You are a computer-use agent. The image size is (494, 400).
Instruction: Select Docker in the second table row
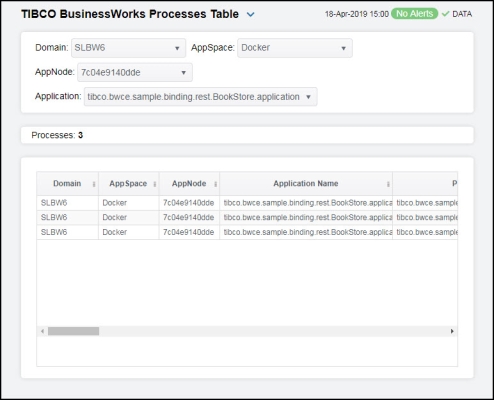click(x=114, y=217)
